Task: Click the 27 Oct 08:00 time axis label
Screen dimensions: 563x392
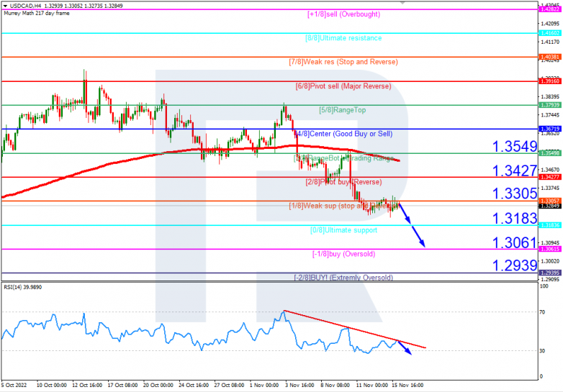Action: point(229,386)
